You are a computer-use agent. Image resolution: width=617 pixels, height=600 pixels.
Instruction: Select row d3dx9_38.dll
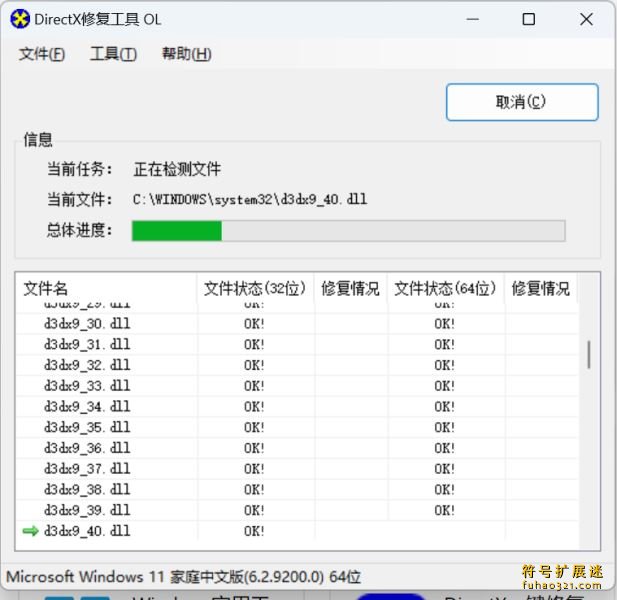[297, 489]
